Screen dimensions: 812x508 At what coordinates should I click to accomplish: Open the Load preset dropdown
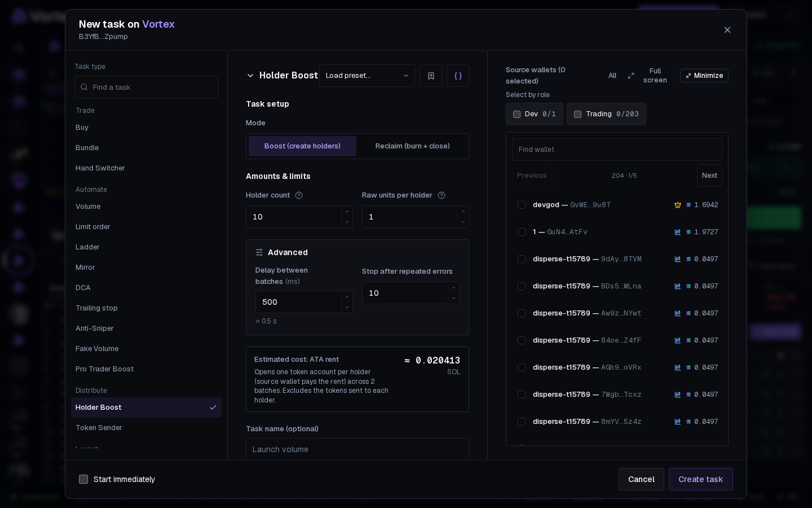(367, 76)
